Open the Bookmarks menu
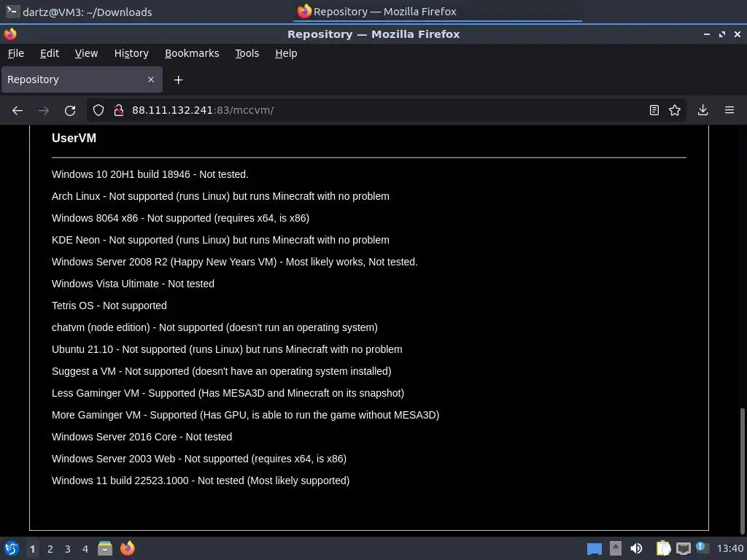 [192, 53]
